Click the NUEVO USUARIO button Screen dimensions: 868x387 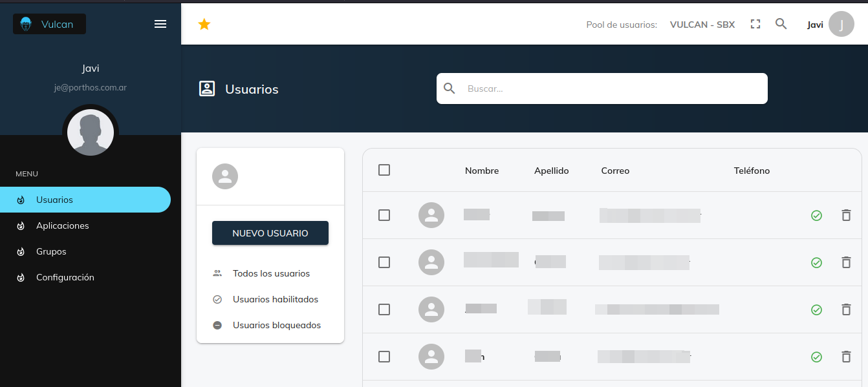[270, 233]
